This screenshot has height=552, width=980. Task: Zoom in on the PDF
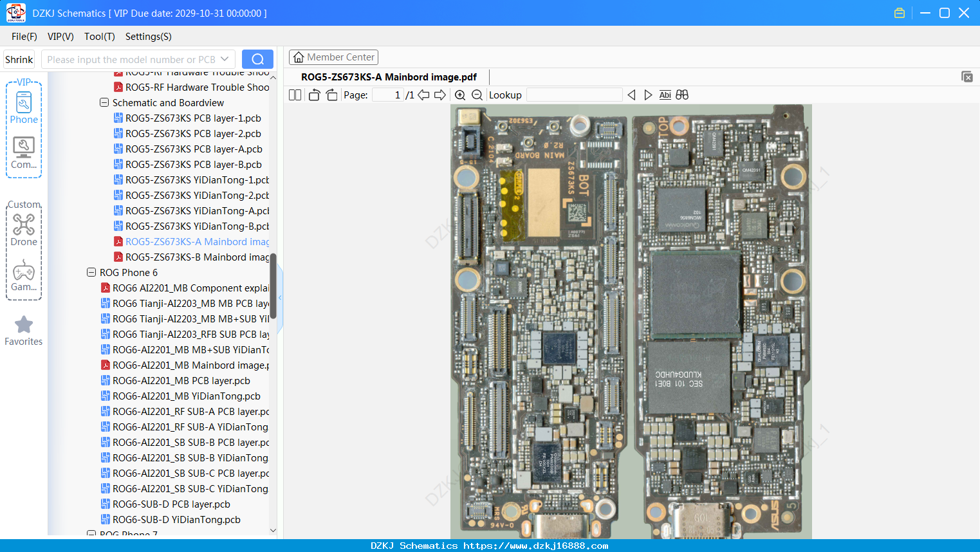coord(460,95)
